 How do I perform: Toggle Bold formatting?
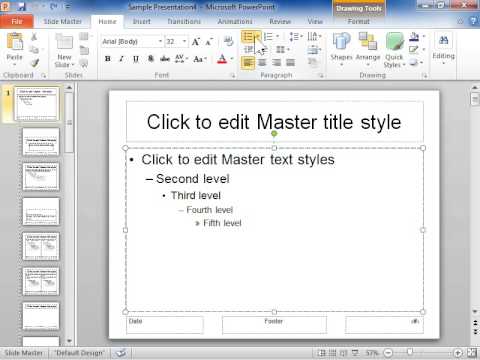coord(108,59)
